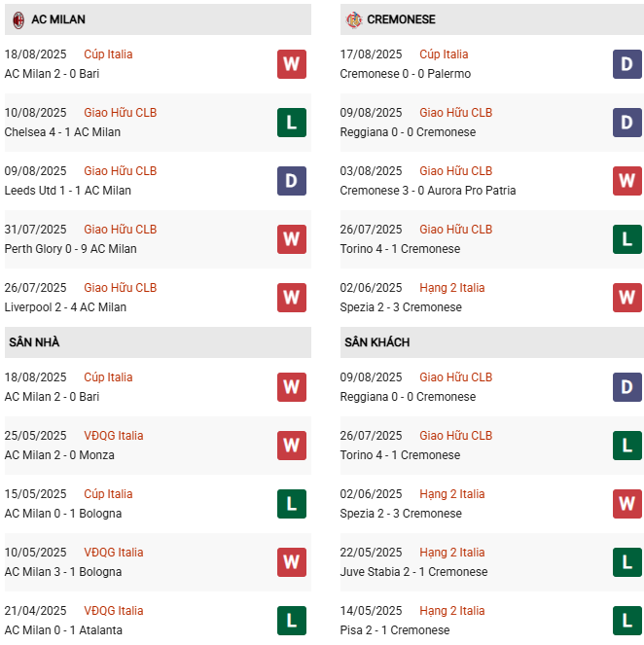Screen dimensions: 644x645
Task: Open the Cremonese 0 - 0 Palermo match
Action: 405,74
